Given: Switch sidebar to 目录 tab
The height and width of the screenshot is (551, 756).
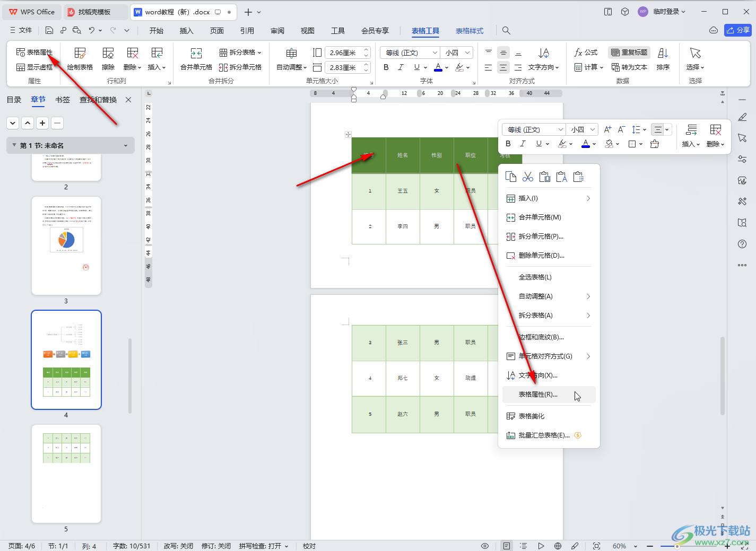Looking at the screenshot, I should click(x=14, y=100).
